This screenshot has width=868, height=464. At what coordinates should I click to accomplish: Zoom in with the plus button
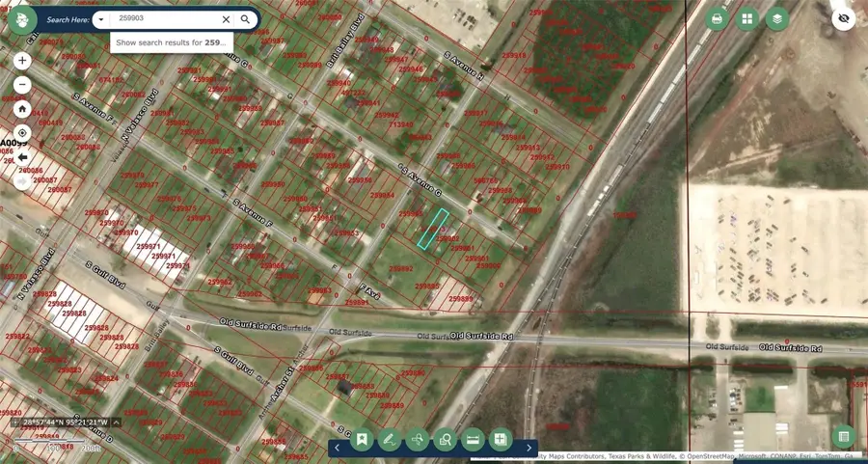click(x=22, y=61)
